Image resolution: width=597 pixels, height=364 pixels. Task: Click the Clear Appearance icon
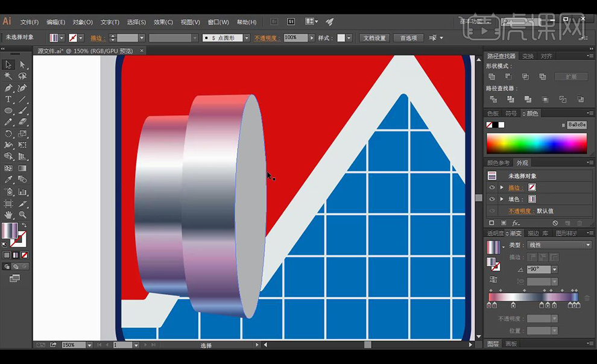[555, 223]
